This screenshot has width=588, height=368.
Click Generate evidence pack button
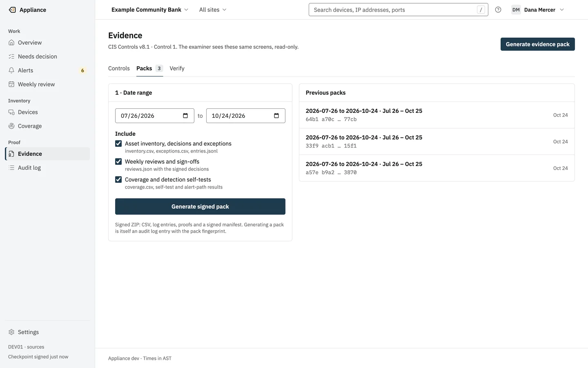(538, 44)
